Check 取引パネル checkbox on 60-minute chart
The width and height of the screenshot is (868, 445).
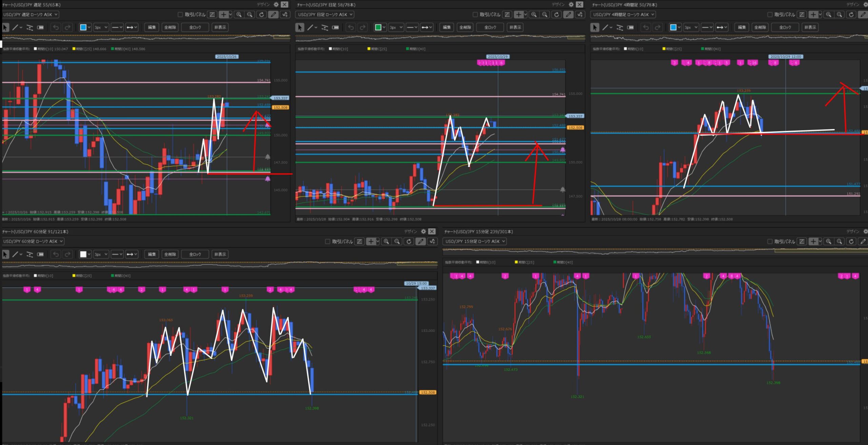pos(328,242)
